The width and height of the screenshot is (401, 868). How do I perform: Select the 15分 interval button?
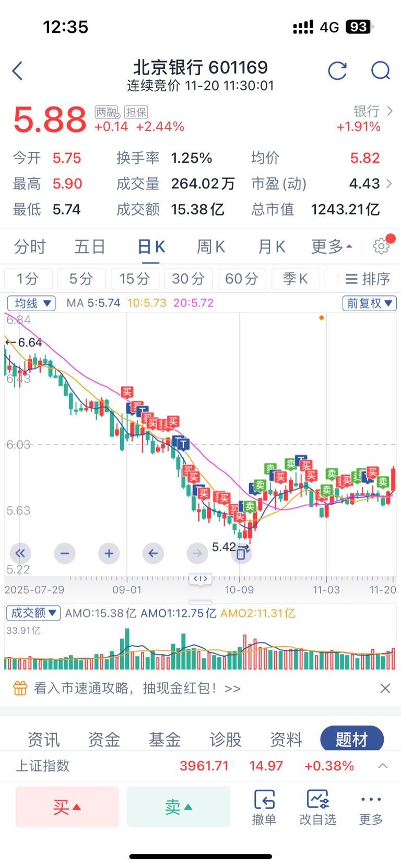point(135,279)
